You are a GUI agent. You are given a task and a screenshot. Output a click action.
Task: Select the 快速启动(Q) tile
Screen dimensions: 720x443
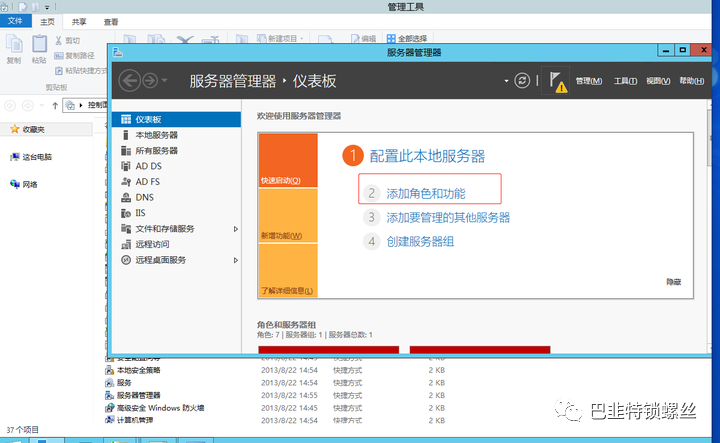click(x=288, y=160)
